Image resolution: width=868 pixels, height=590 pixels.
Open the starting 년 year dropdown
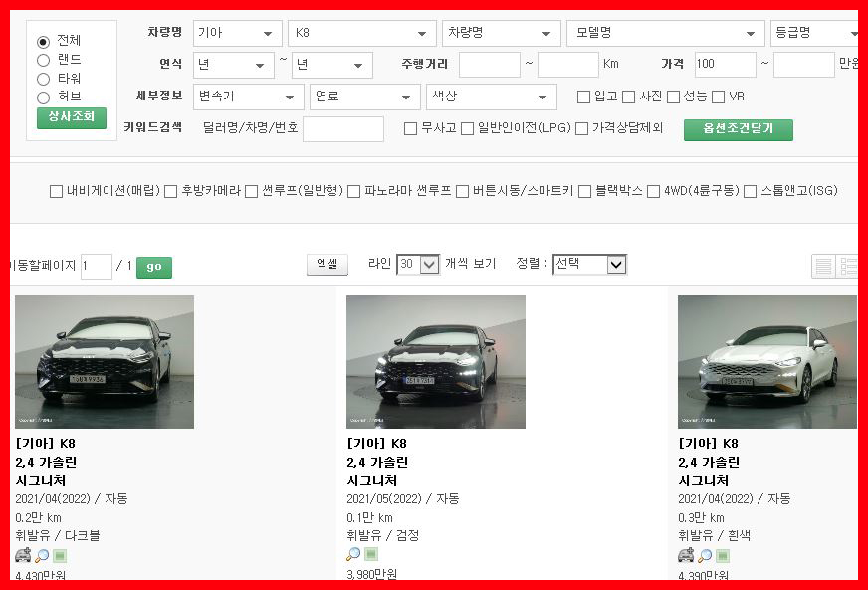(x=234, y=65)
